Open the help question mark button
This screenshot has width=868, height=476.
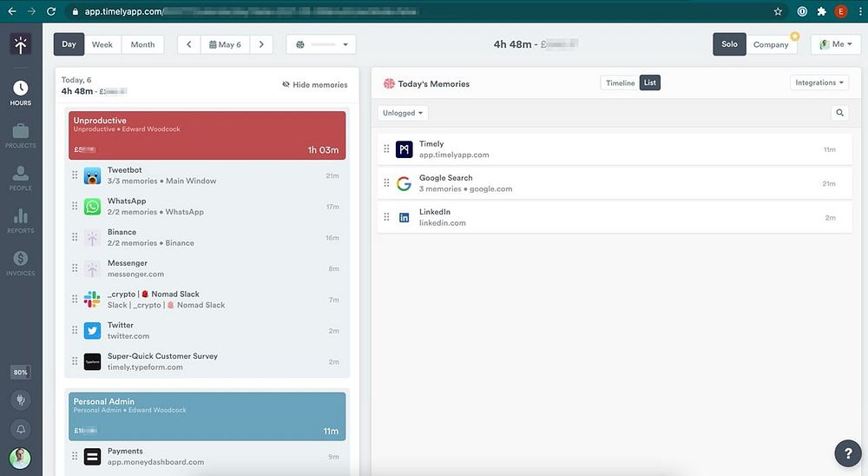click(x=847, y=453)
